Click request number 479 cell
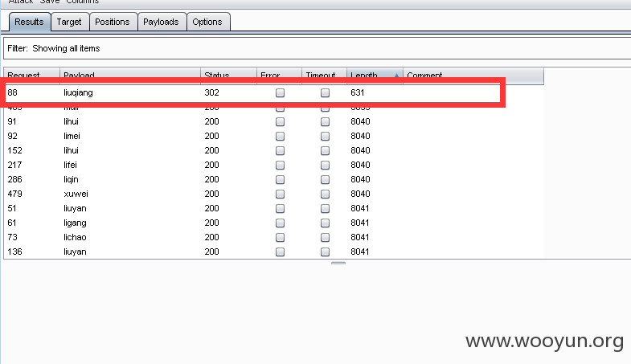The image size is (631, 364). point(15,194)
